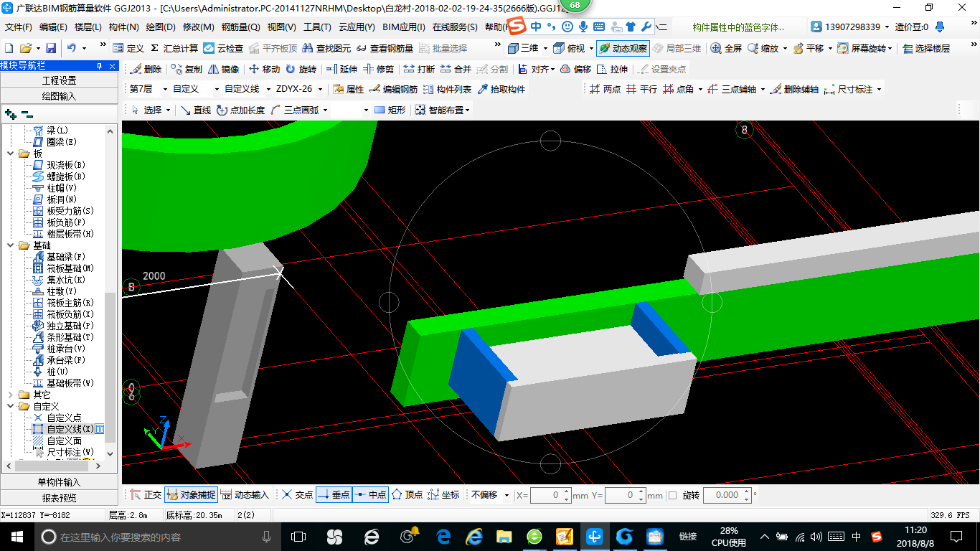The height and width of the screenshot is (551, 980).
Task: Open the 钢筋量(Q) menu
Action: point(241,27)
